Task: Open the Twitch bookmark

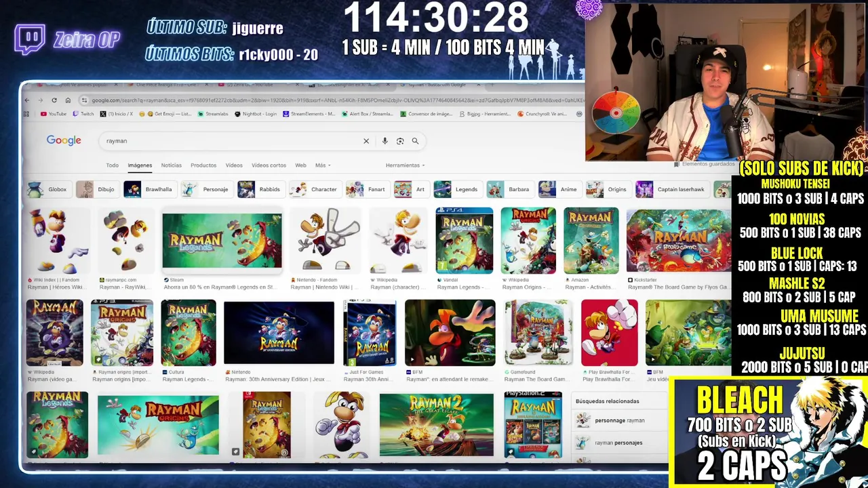Action: (x=83, y=114)
